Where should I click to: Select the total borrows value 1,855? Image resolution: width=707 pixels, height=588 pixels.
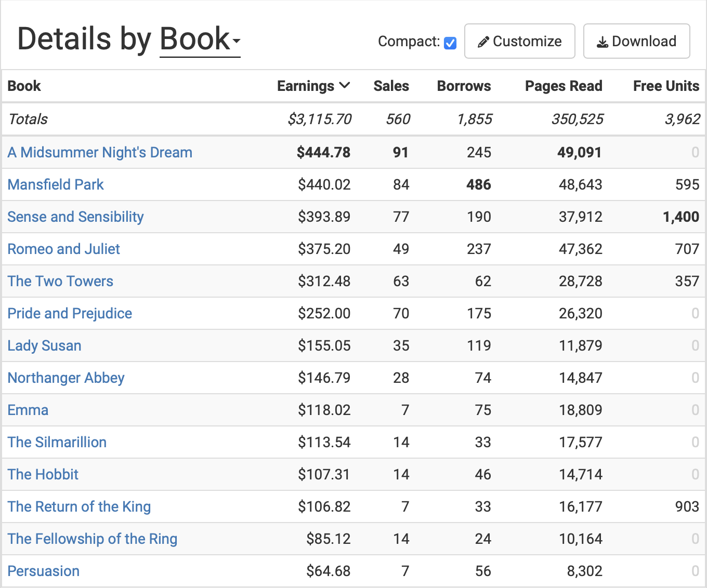click(x=474, y=119)
